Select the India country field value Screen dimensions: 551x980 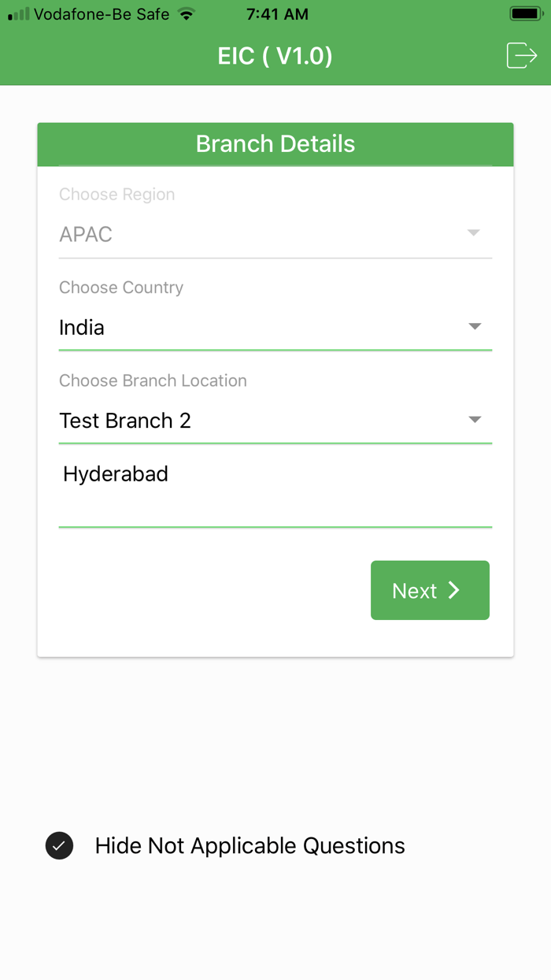click(x=82, y=328)
